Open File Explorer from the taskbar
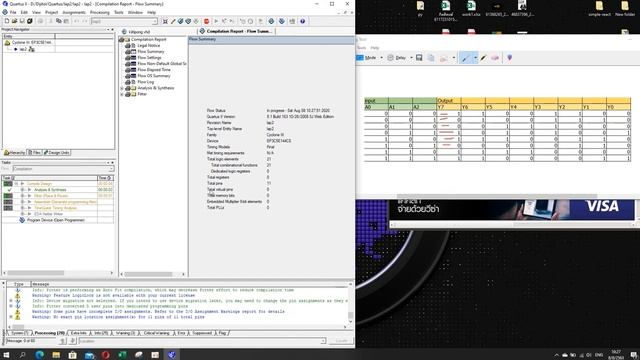The height and width of the screenshot is (360, 640). point(56,355)
